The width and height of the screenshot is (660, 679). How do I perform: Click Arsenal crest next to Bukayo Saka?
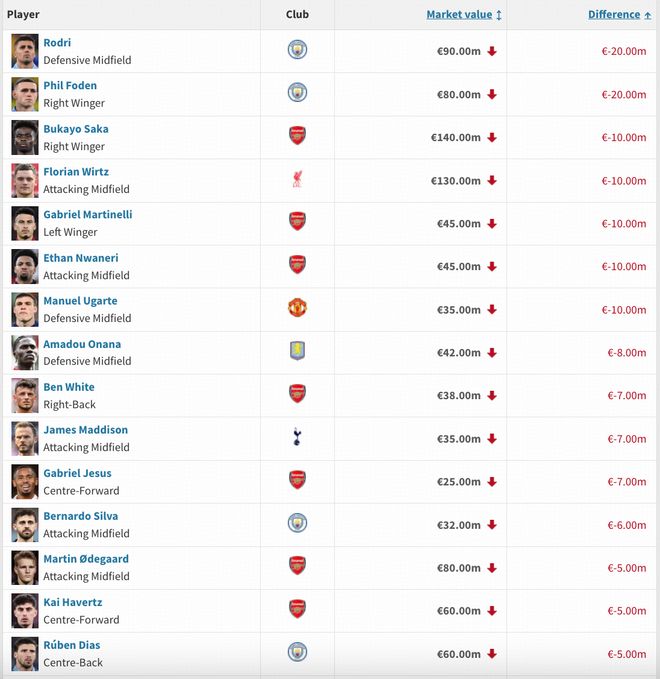[x=297, y=136]
